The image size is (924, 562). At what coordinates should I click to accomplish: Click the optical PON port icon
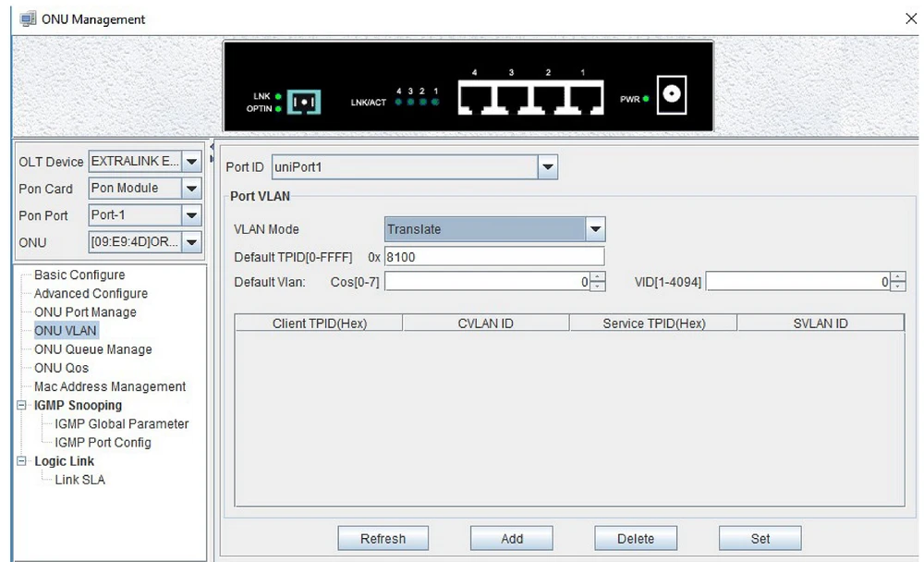click(x=304, y=102)
